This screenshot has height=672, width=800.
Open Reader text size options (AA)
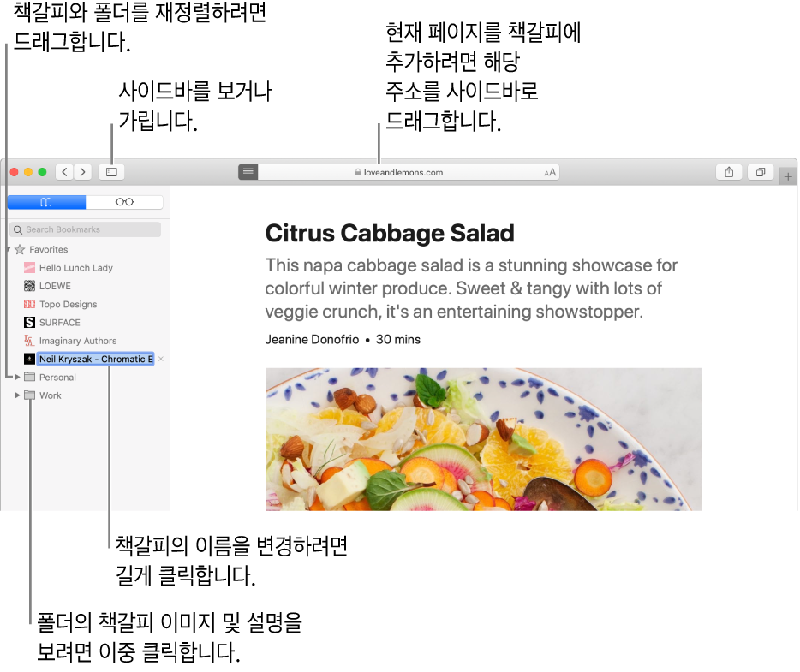(x=550, y=172)
